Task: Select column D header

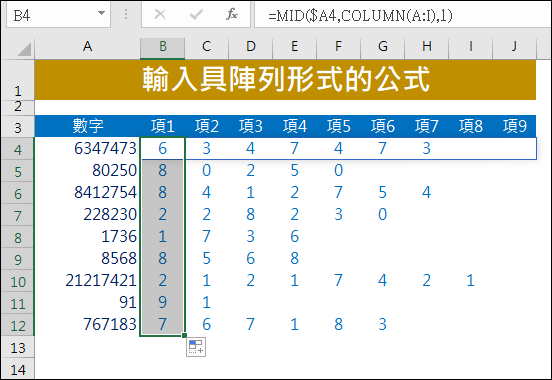Action: click(250, 46)
